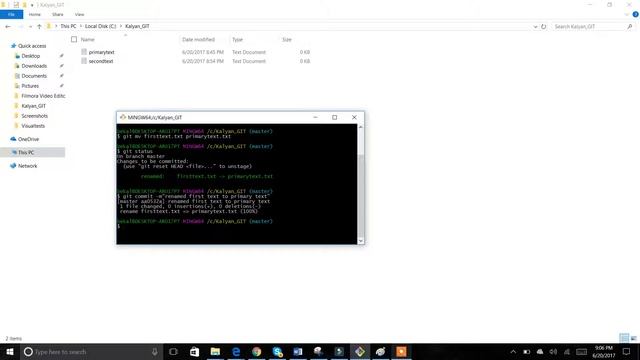This screenshot has height=360, width=640.
Task: Open quick access toolbar customize dropdown
Action: (x=32, y=5)
